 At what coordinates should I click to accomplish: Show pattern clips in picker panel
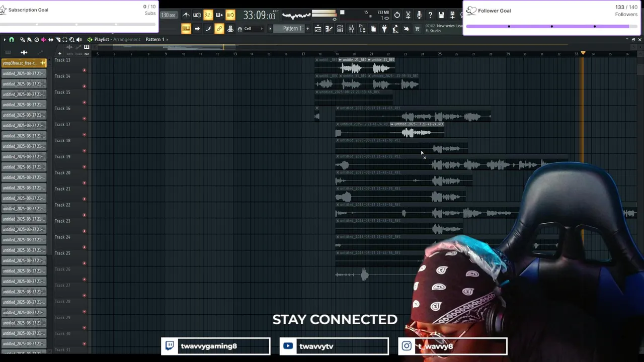8,52
